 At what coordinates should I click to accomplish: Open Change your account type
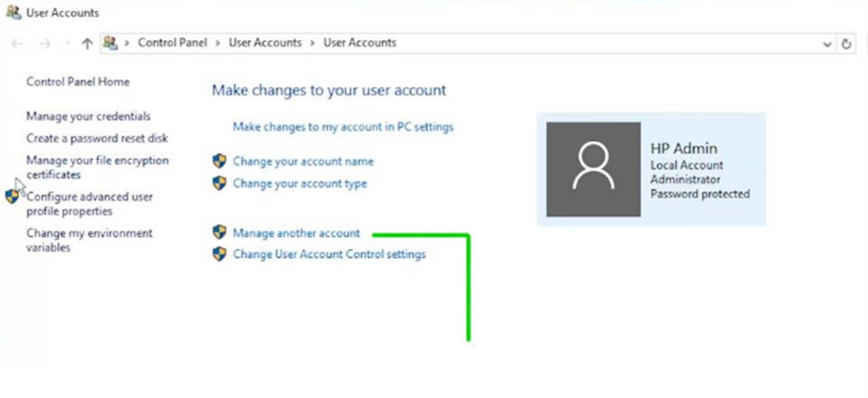point(300,183)
